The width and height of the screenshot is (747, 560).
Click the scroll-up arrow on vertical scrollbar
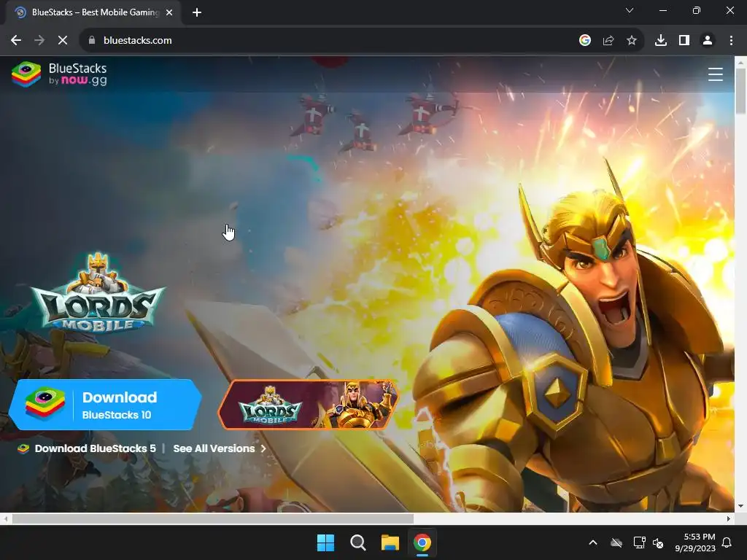coord(740,62)
